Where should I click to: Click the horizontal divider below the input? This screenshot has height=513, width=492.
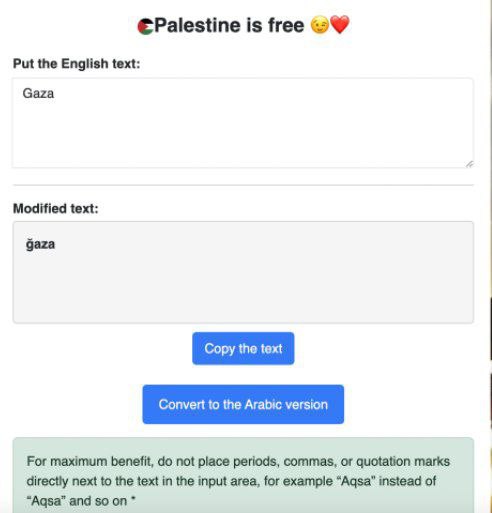click(x=243, y=185)
